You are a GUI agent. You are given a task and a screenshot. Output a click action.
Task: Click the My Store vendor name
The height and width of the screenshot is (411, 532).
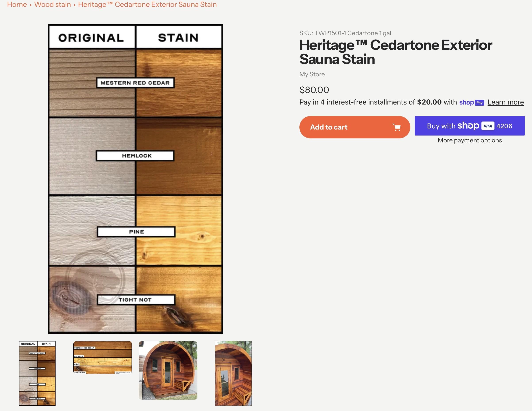tap(312, 74)
